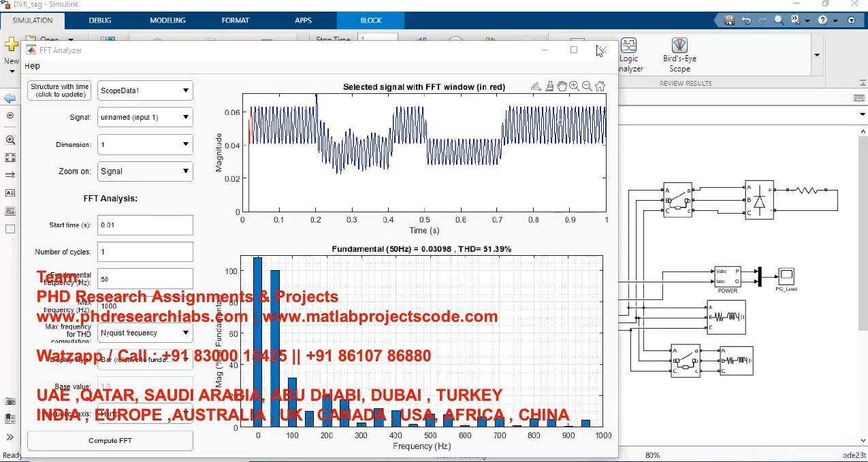The image size is (868, 462).
Task: Click restore view home icon above plot
Action: click(x=600, y=86)
